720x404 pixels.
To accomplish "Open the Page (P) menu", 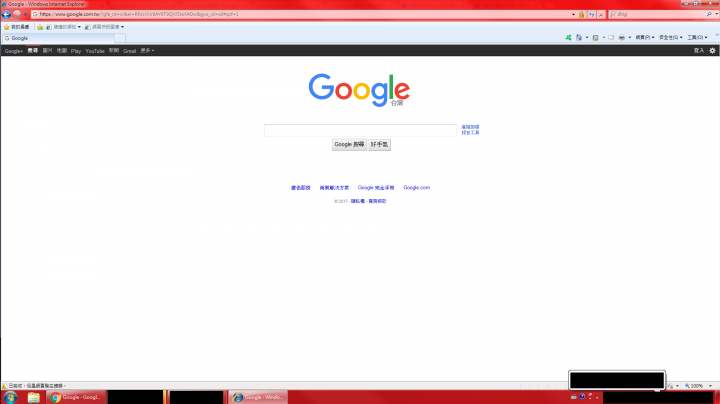I will coord(645,38).
